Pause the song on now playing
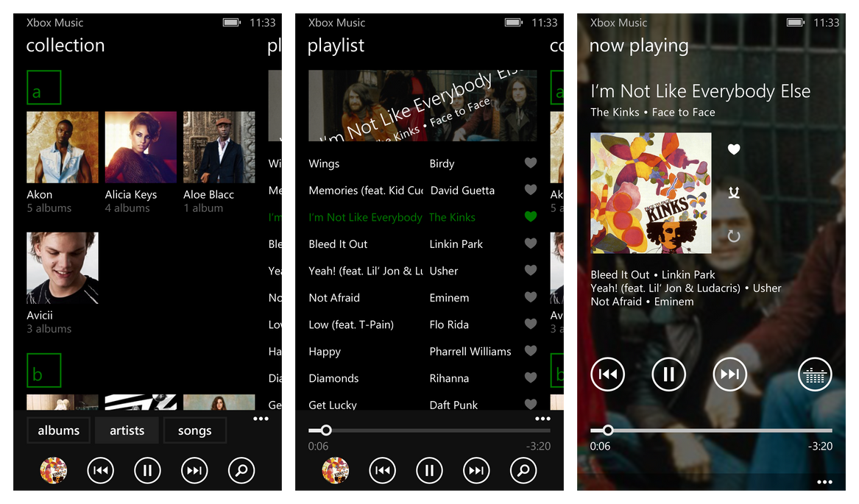 [x=669, y=375]
